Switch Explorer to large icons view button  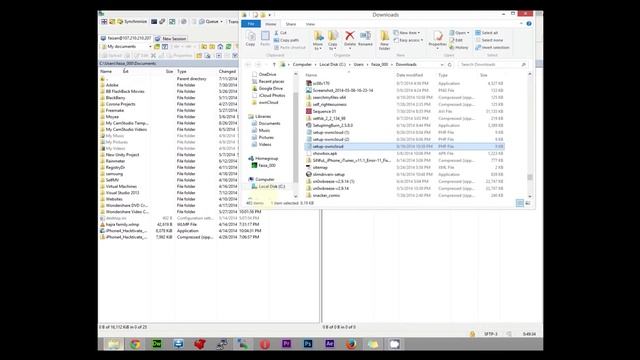point(528,203)
